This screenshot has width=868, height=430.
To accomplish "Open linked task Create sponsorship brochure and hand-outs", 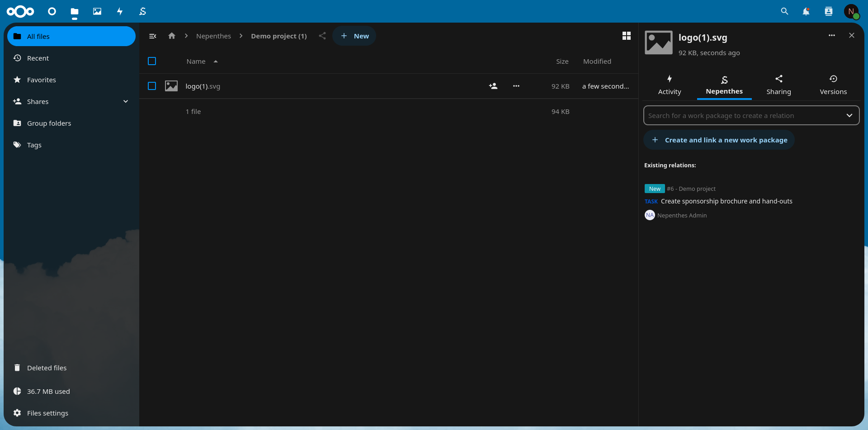I will coord(726,201).
